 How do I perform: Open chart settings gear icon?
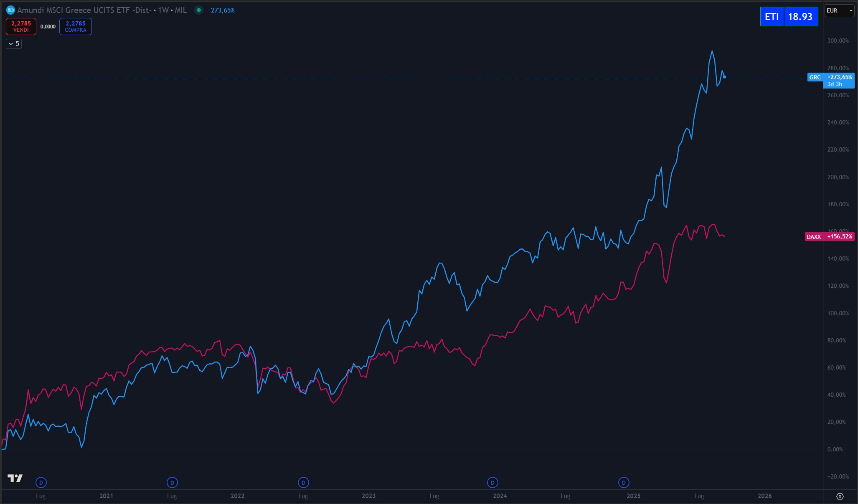click(840, 496)
